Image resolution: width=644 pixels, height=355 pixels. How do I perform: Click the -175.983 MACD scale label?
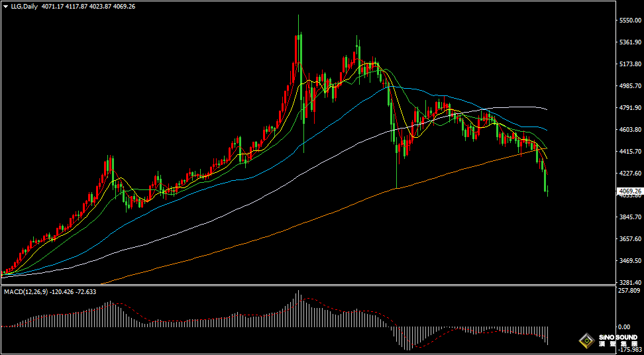[630, 350]
